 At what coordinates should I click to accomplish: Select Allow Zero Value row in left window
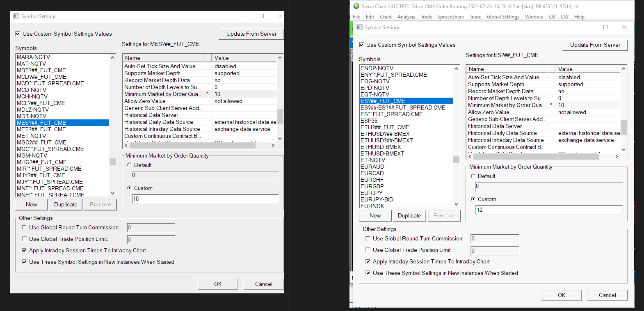pyautogui.click(x=200, y=101)
